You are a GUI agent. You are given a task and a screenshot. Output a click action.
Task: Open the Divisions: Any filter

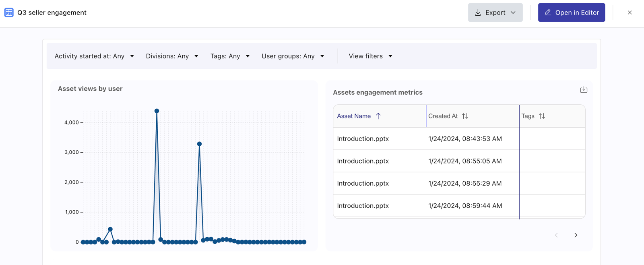[172, 56]
